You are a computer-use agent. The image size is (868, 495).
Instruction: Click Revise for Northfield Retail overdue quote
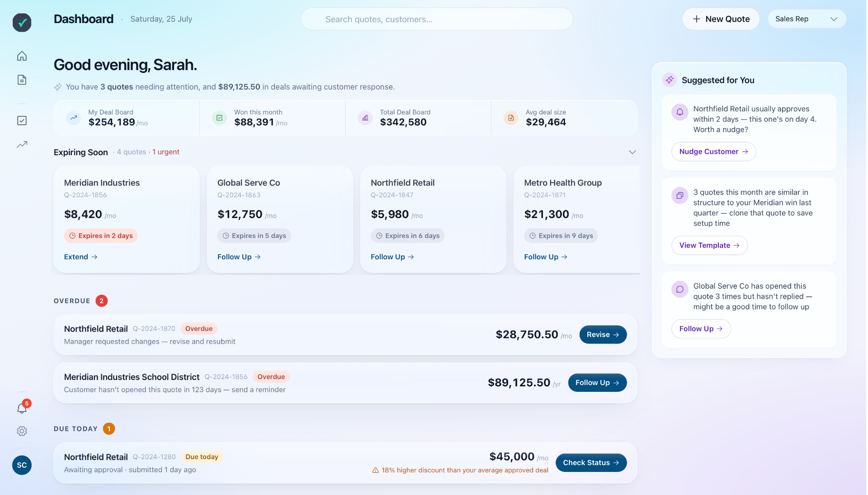603,334
